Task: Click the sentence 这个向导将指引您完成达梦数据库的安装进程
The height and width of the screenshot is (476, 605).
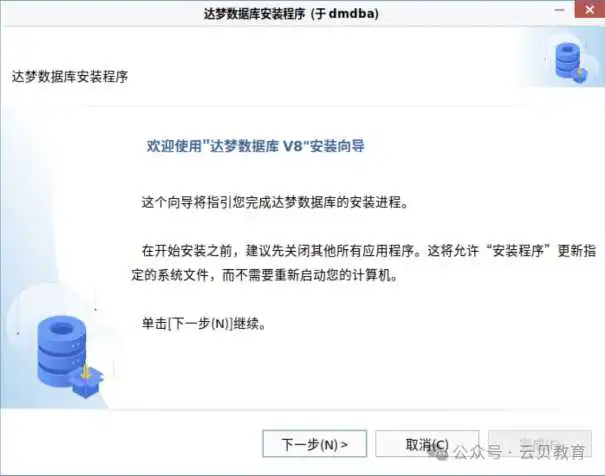Action: [x=275, y=202]
